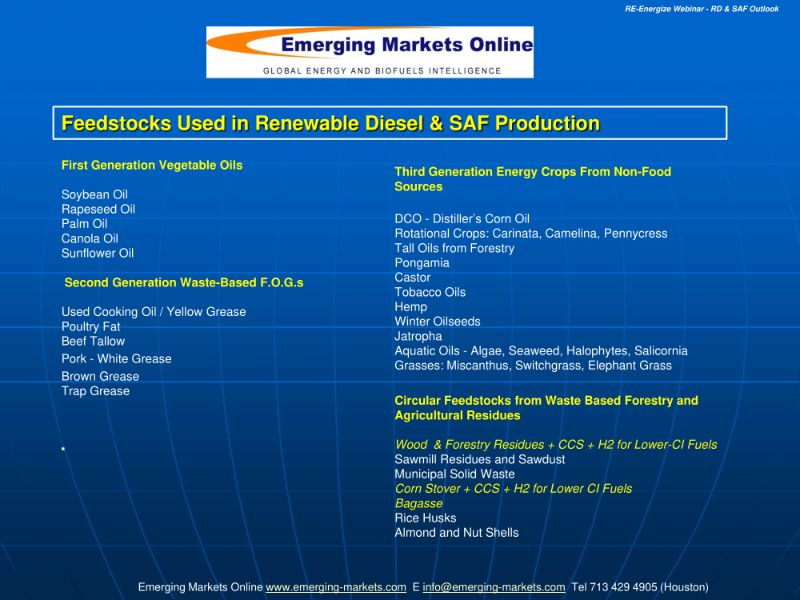
Task: Click the Soybean Oil list item
Action: [x=94, y=195]
